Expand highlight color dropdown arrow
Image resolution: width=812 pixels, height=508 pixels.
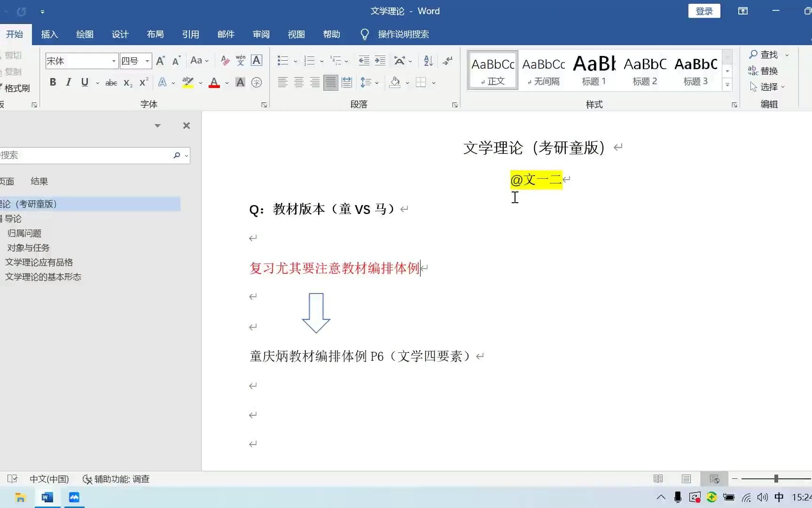tap(201, 83)
